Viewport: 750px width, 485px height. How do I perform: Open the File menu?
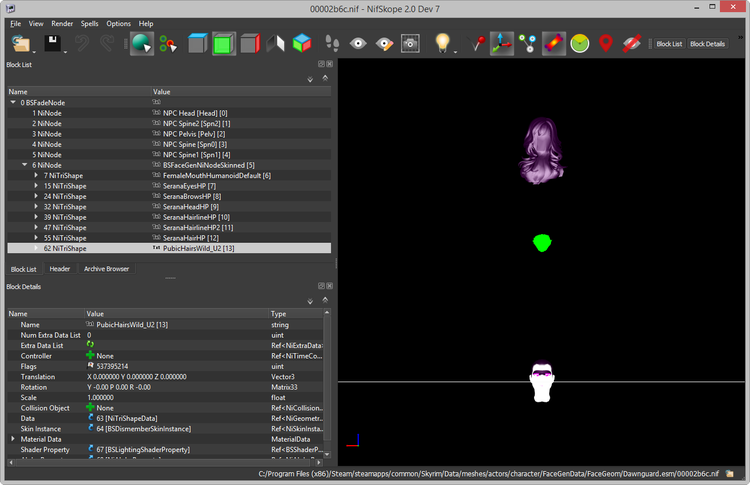[15, 23]
